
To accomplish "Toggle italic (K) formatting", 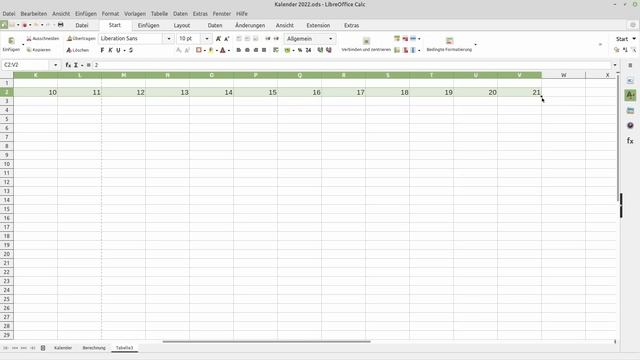I will coord(110,50).
